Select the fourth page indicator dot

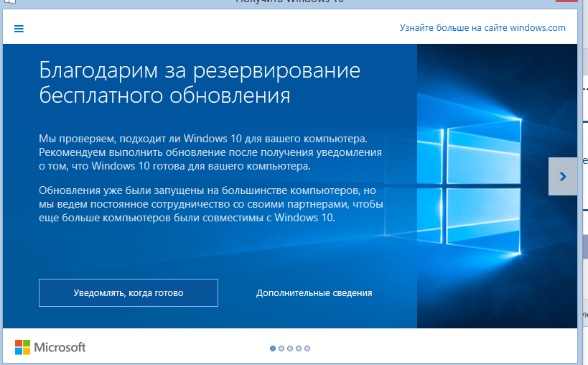point(299,348)
